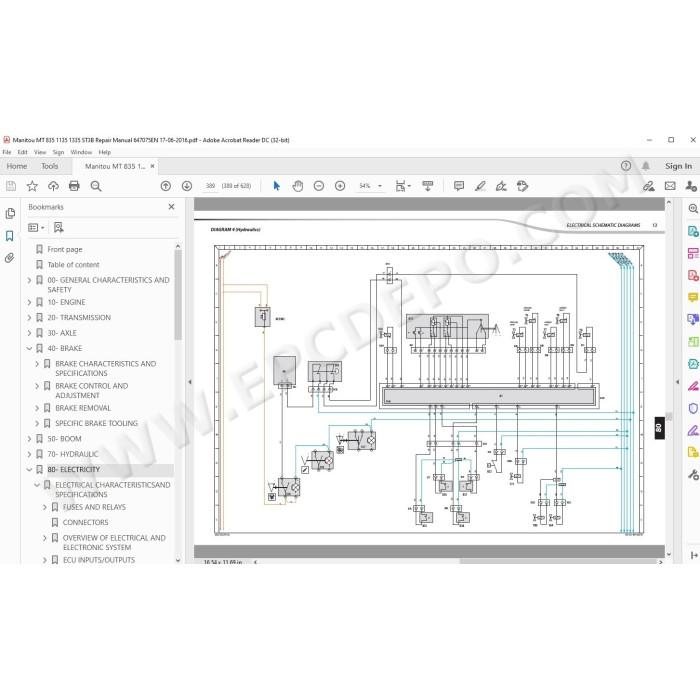Close the Manitou MT 835 document tab
Viewport: 700px width, 700px height.
(153, 166)
